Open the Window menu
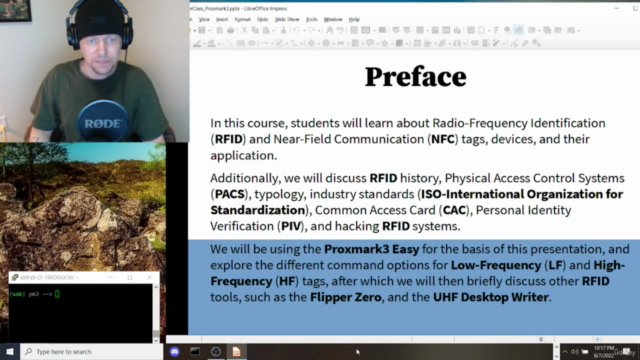The height and width of the screenshot is (360, 640). click(x=333, y=19)
